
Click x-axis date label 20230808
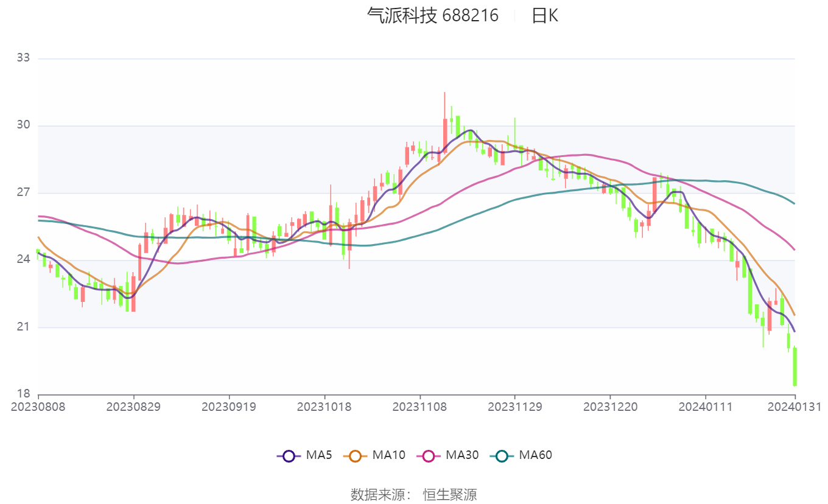pyautogui.click(x=38, y=406)
